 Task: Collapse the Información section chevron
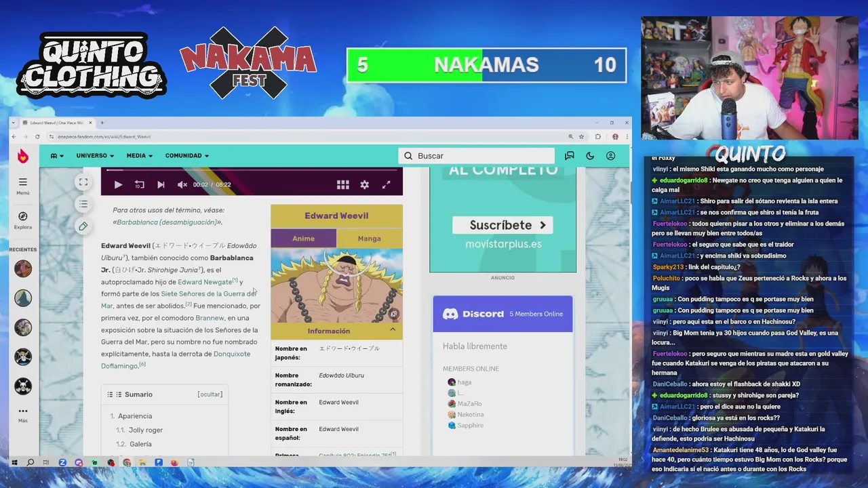click(x=393, y=330)
